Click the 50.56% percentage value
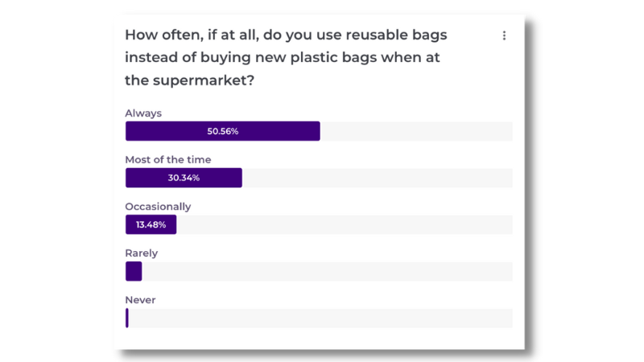The width and height of the screenshot is (644, 362). pyautogui.click(x=223, y=131)
